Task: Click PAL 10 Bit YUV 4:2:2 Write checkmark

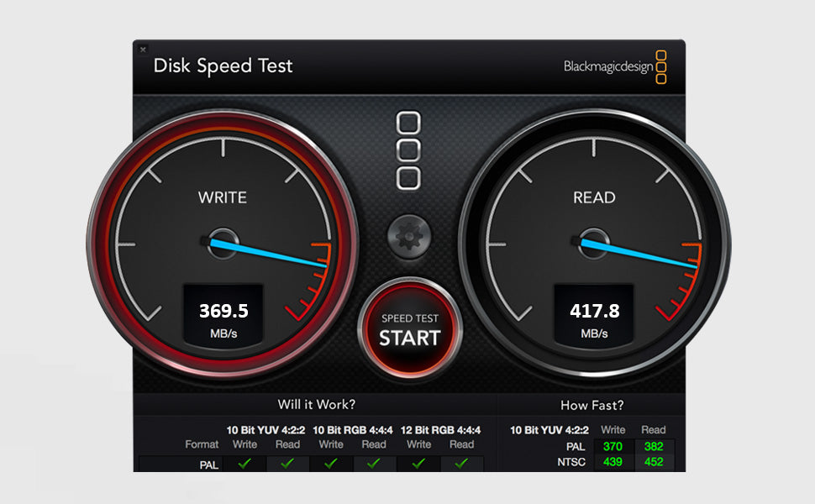Action: click(x=244, y=463)
